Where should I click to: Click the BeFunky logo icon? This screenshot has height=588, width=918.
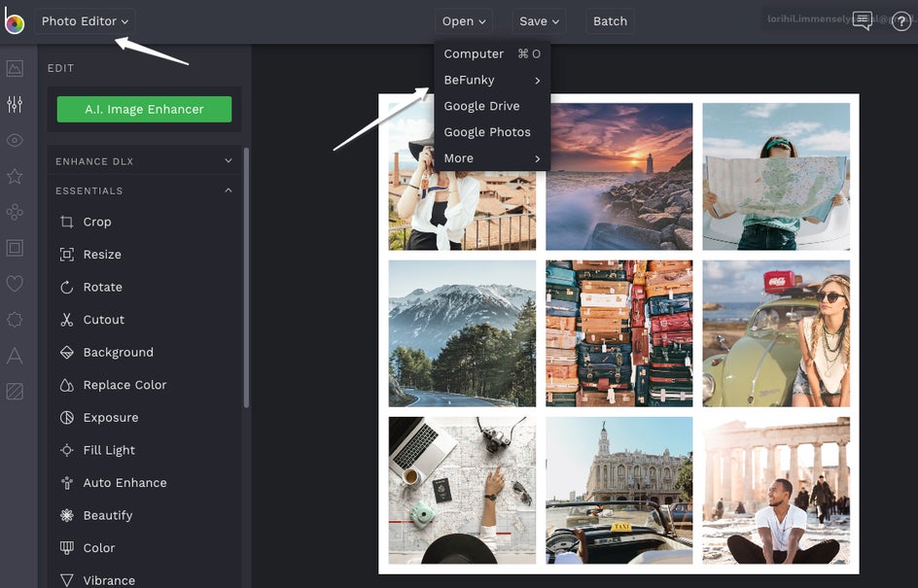coord(14,20)
